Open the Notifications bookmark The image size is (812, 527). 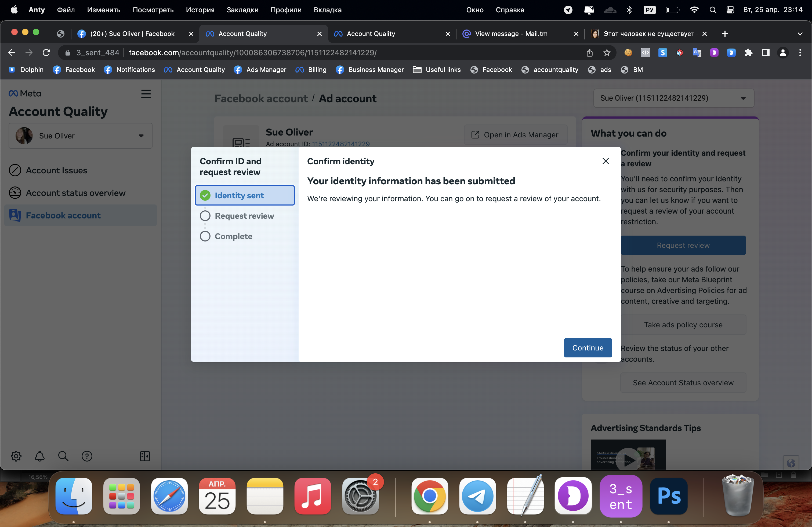130,69
